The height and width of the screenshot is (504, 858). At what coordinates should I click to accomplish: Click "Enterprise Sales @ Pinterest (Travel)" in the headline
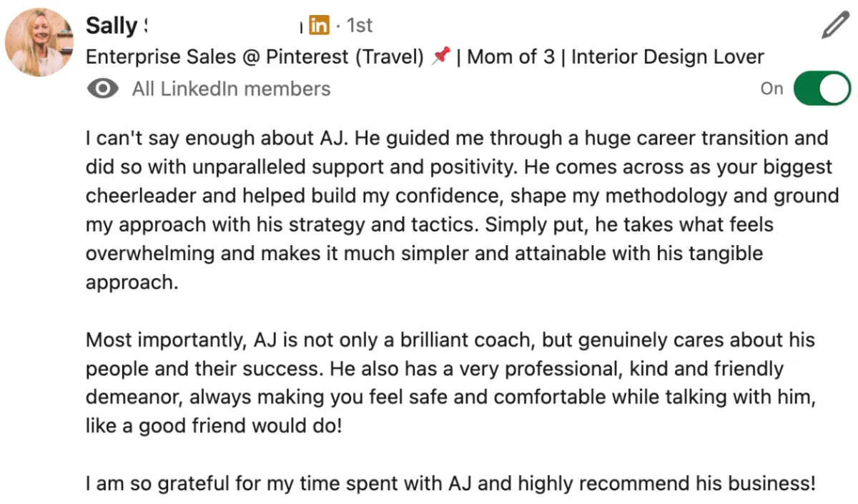tap(255, 57)
